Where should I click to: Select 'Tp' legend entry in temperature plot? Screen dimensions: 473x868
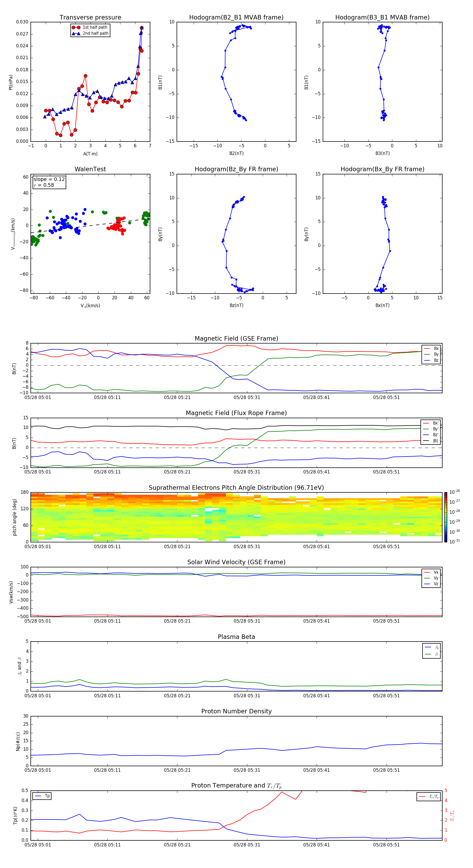42,796
